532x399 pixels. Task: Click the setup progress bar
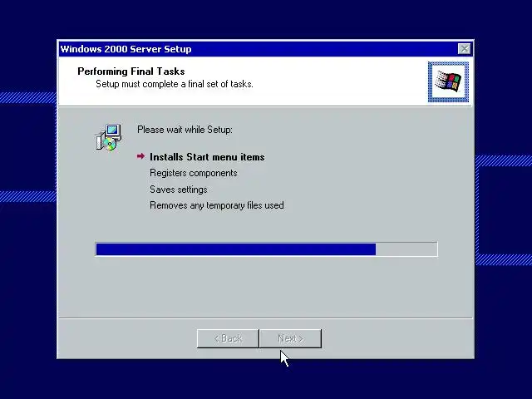pyautogui.click(x=266, y=249)
